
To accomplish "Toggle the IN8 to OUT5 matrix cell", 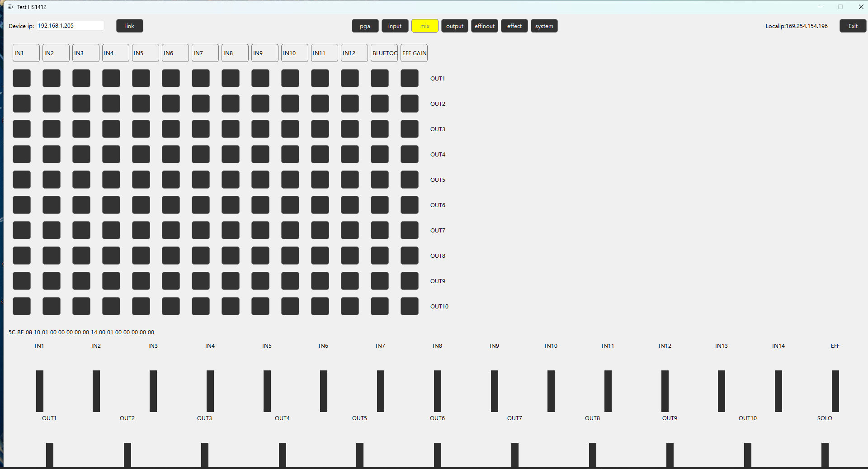I will point(231,180).
